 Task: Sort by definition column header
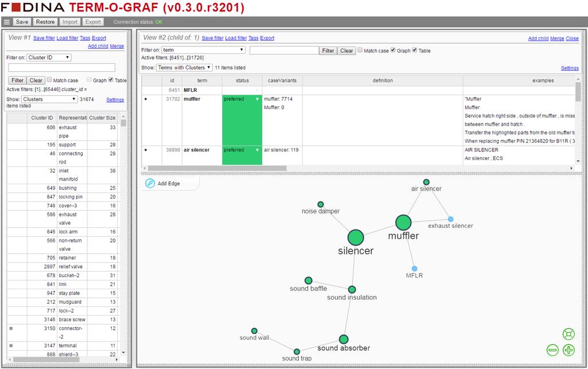pyautogui.click(x=382, y=80)
